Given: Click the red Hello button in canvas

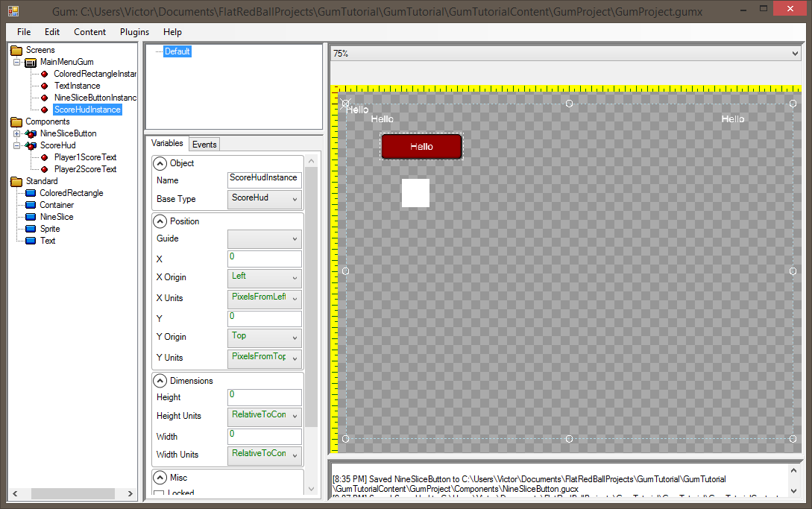Looking at the screenshot, I should click(x=421, y=147).
